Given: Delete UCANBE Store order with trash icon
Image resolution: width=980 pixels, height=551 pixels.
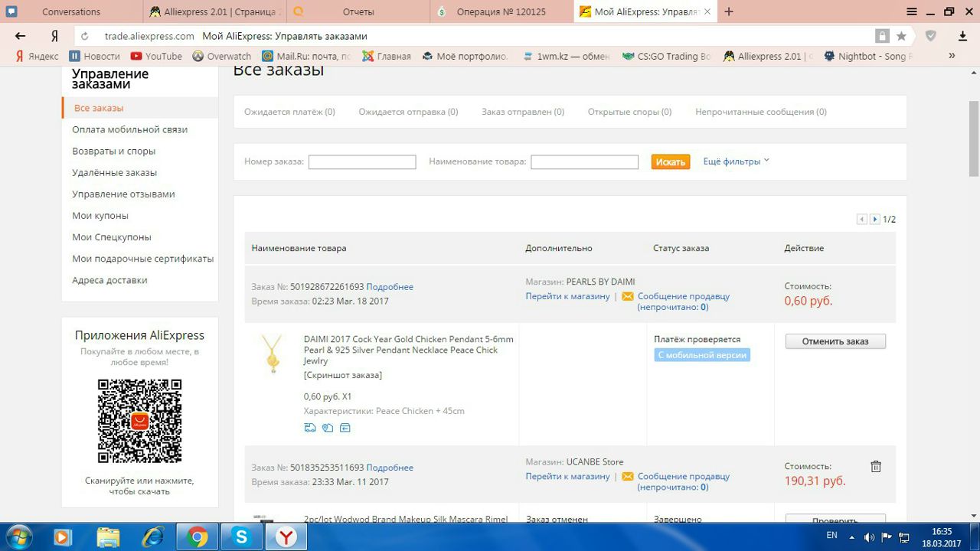Looking at the screenshot, I should coord(876,466).
